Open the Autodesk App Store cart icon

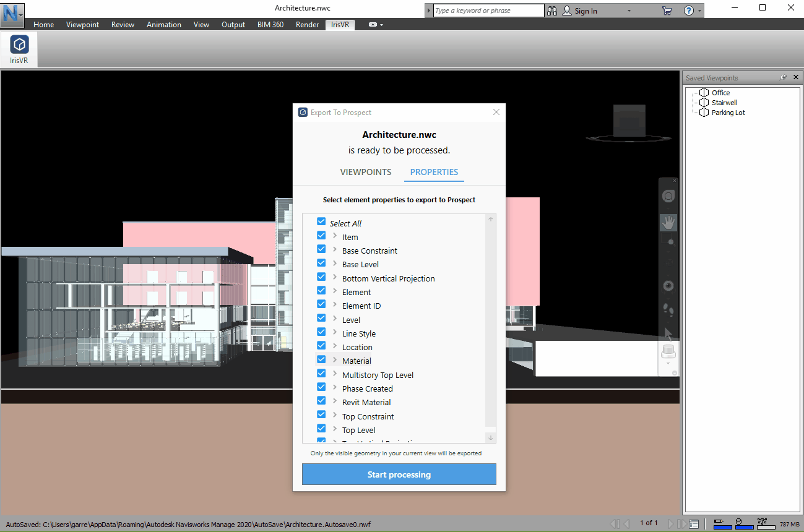(667, 11)
